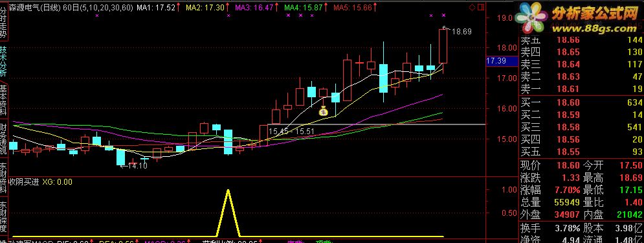
Task: Click the blue 17.39 price axis marker
Action: coord(502,62)
